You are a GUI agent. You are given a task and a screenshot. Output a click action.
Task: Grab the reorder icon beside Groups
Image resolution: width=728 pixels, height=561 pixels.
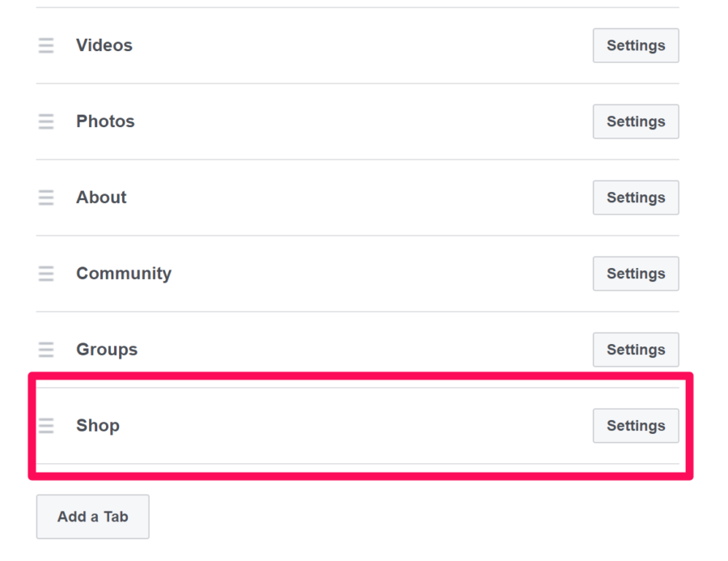tap(46, 350)
